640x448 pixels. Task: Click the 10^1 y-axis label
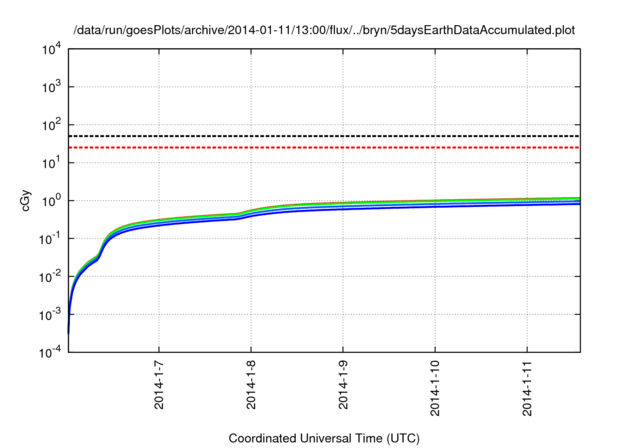51,163
